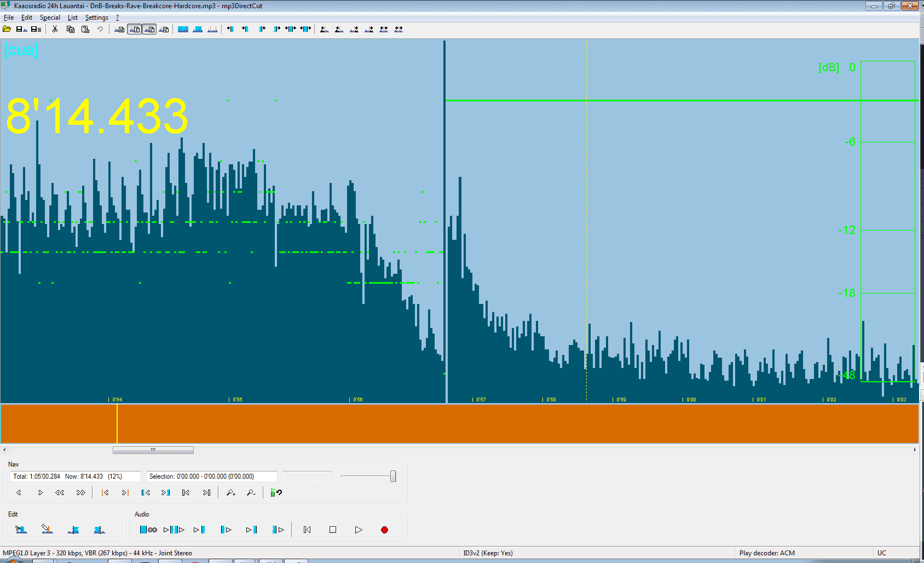Open the Settings menu
The height and width of the screenshot is (563, 924).
point(96,18)
